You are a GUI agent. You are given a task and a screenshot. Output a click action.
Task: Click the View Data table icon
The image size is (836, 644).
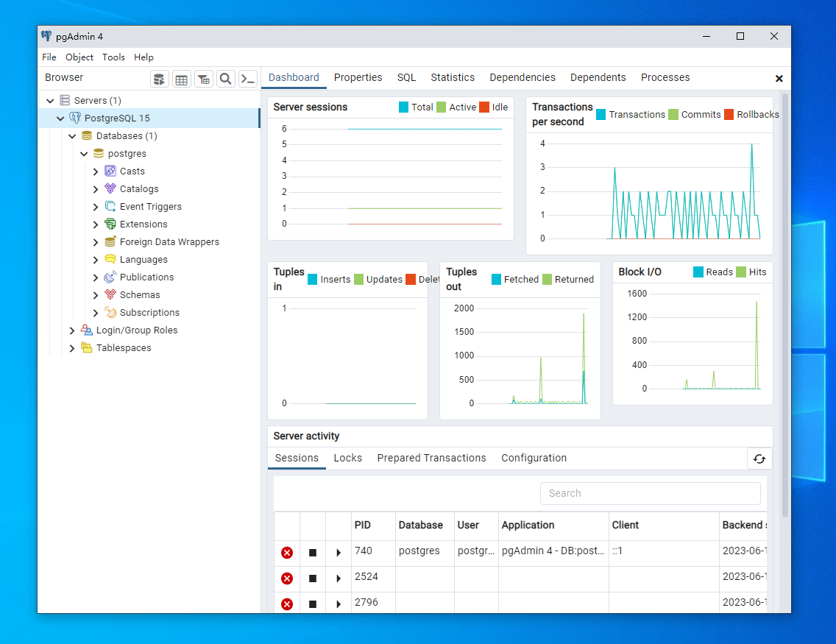coord(181,79)
